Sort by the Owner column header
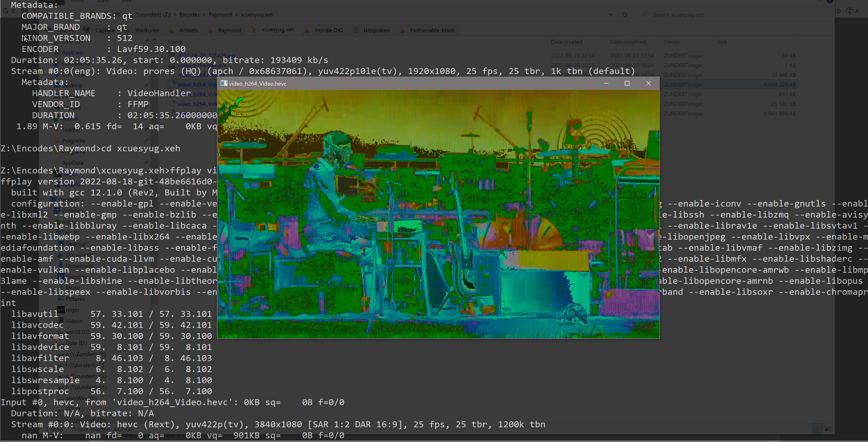Viewport: 868px width, 442px height. tap(671, 42)
